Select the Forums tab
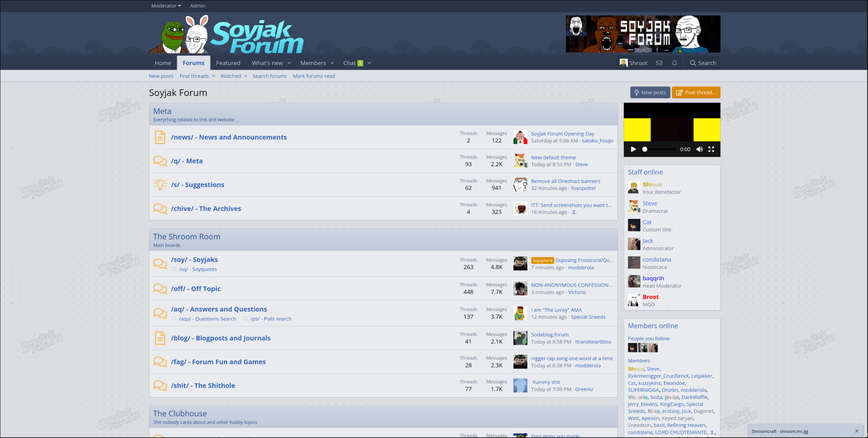 (193, 63)
